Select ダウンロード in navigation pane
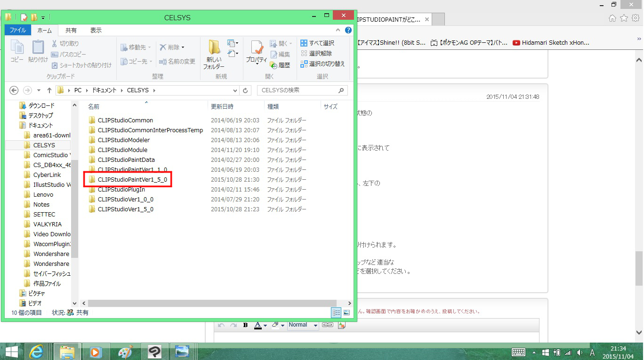 [x=41, y=106]
